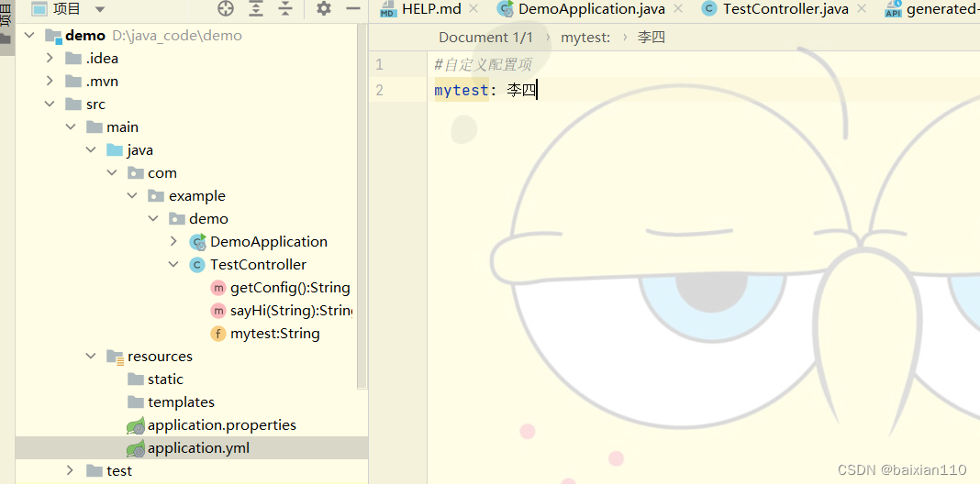Click the project tree vertical scrollbar
The height and width of the screenshot is (484, 980).
click(x=362, y=206)
